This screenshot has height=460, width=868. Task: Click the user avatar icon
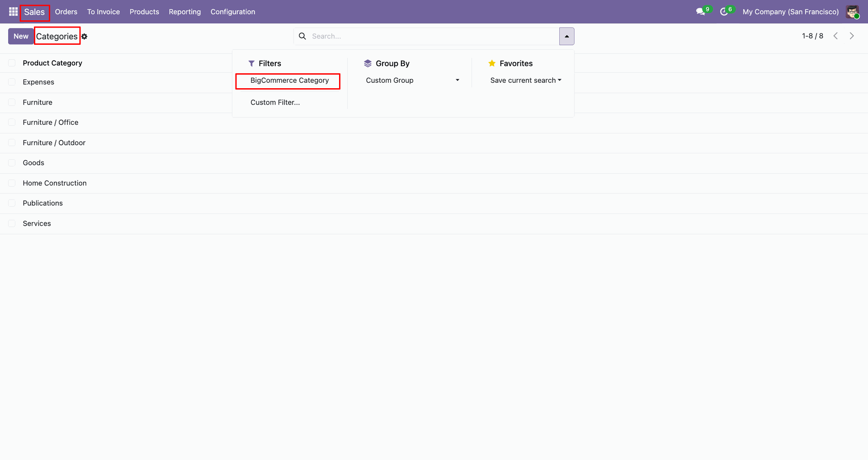[853, 12]
